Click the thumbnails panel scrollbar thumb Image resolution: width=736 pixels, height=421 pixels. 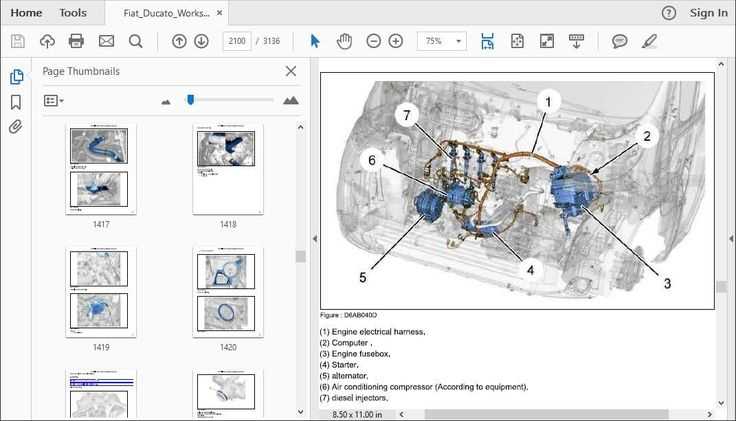coord(300,256)
